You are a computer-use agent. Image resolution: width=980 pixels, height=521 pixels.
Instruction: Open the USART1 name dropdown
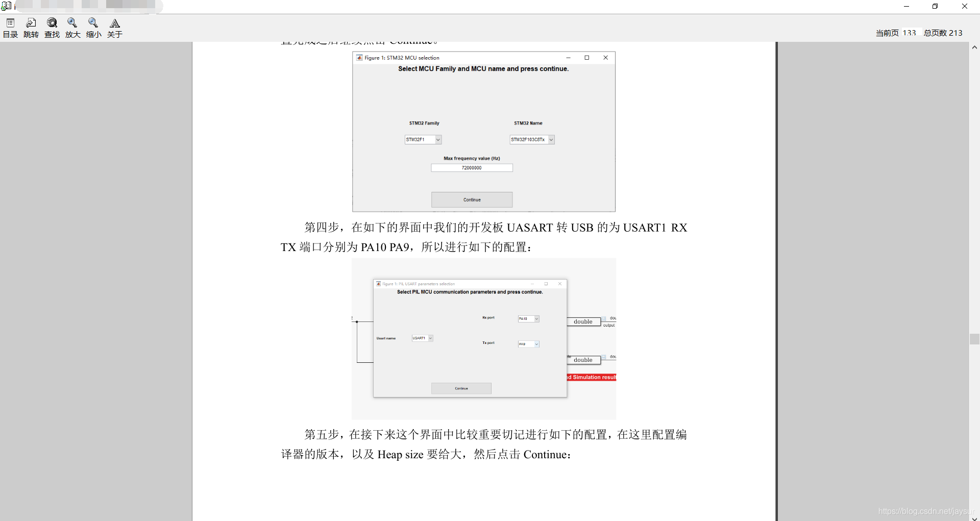click(423, 338)
